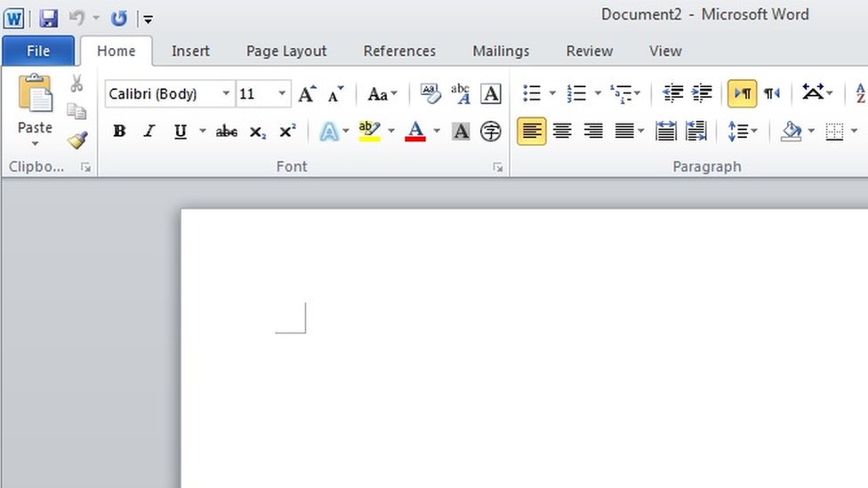The width and height of the screenshot is (868, 488).
Task: Select Center alignment
Action: coord(562,132)
